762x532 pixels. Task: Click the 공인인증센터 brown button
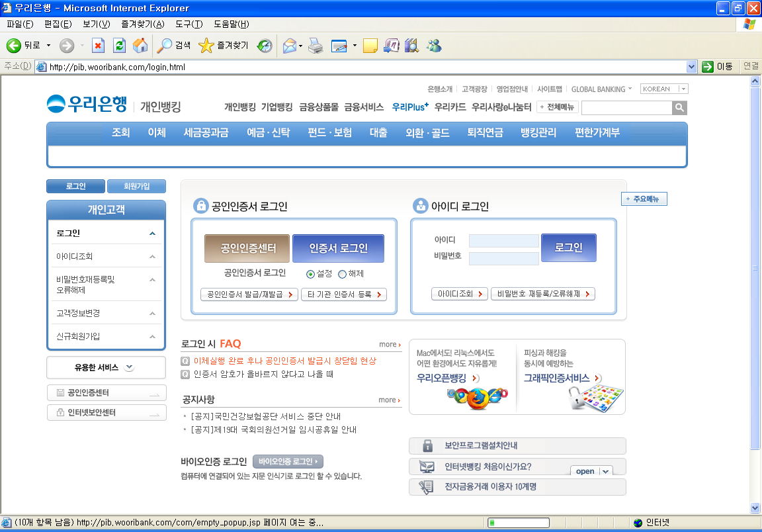tap(247, 249)
